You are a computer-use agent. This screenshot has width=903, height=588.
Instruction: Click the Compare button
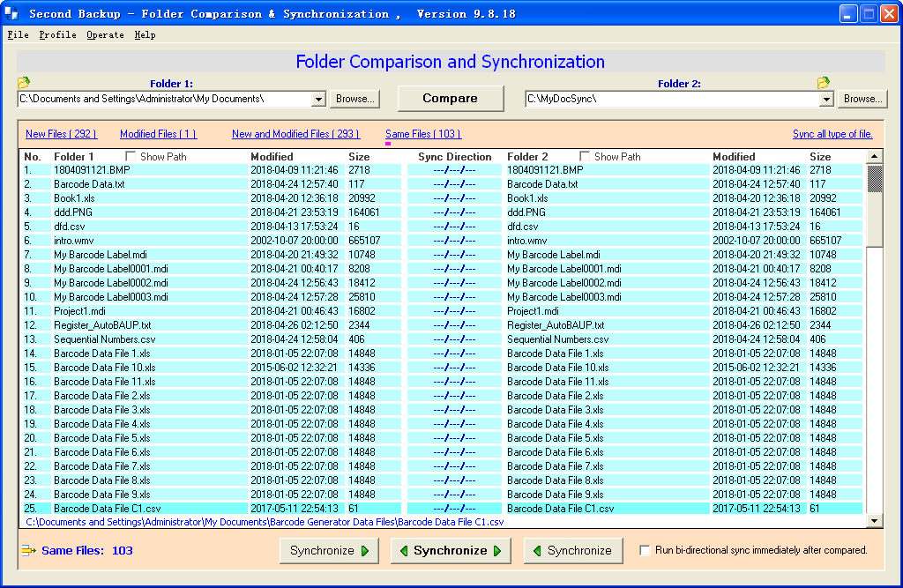pos(451,99)
